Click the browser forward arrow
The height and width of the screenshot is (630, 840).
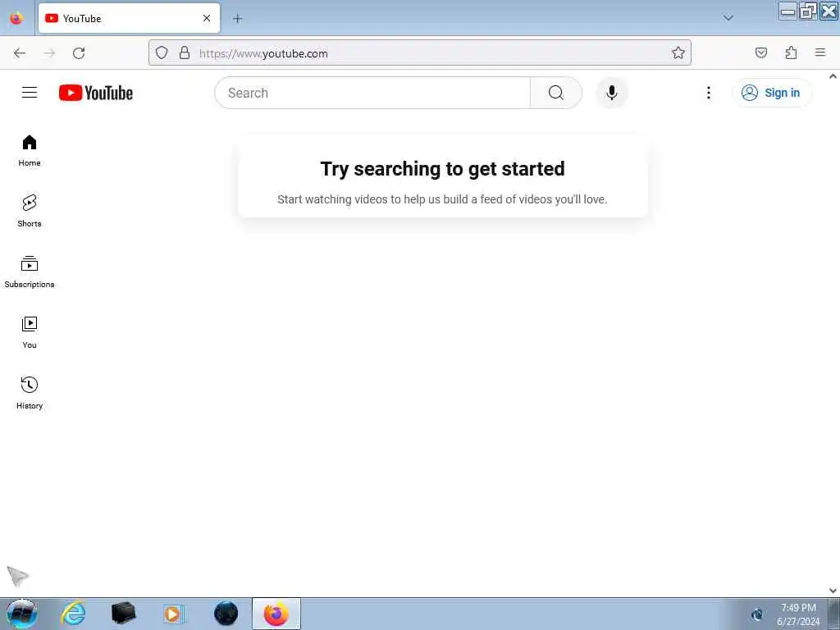click(x=49, y=53)
